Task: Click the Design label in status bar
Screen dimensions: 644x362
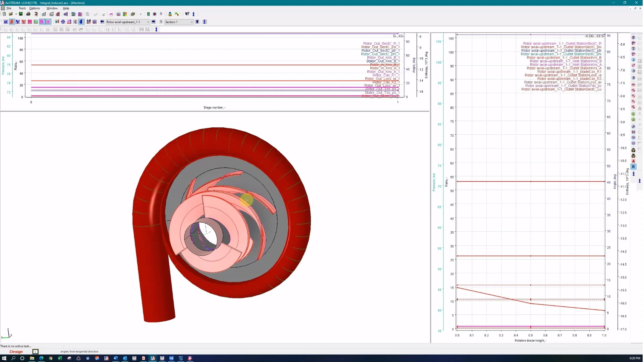Action: tap(16, 352)
